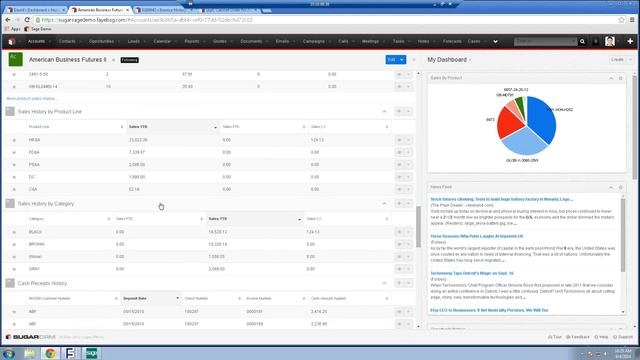The width and height of the screenshot is (640, 360).
Task: Open the user avatar profile menu
Action: click(x=610, y=41)
